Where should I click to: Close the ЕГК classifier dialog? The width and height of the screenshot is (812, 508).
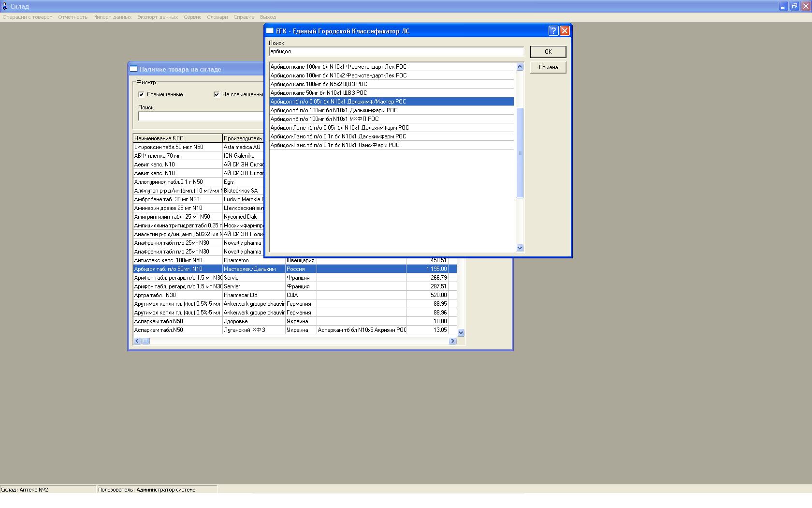[565, 31]
